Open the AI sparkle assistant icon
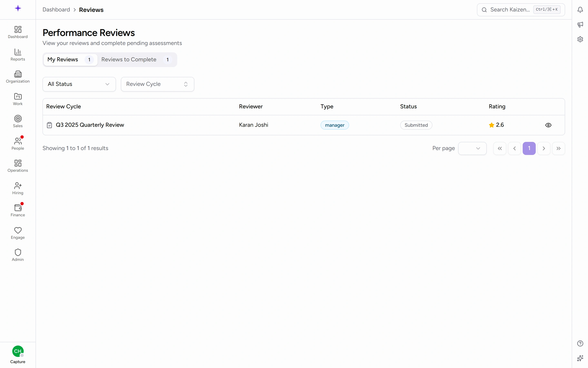The height and width of the screenshot is (368, 588). [580, 358]
